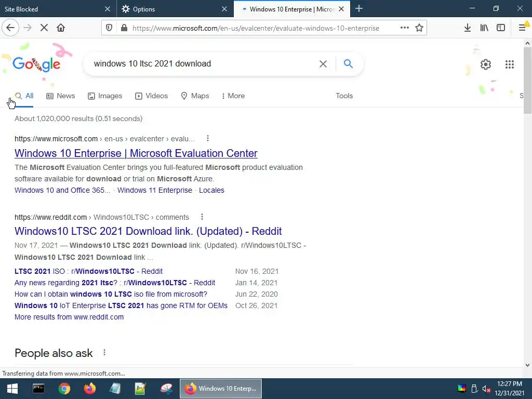Open LTSC 2021 ISO Reddit link
This screenshot has height=399, width=532.
pos(88,271)
